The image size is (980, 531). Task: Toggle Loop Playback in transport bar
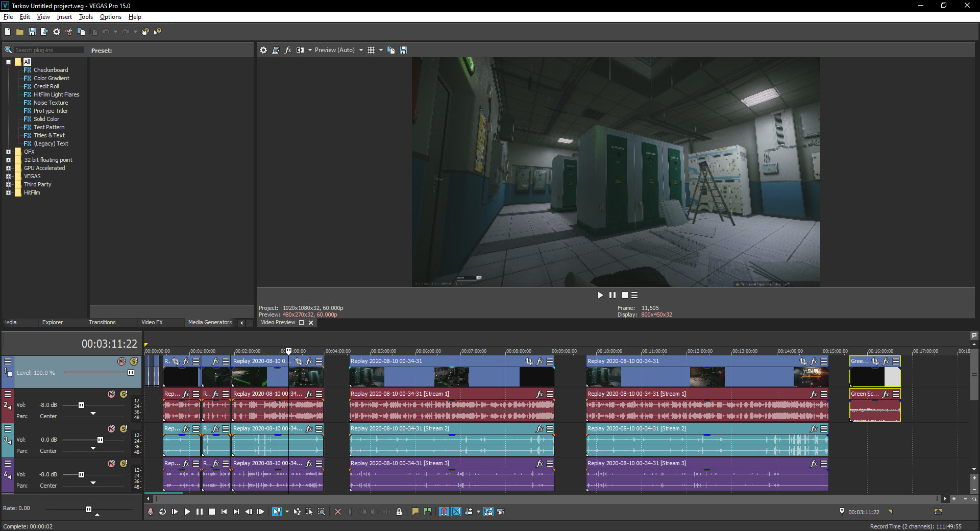coord(163,512)
